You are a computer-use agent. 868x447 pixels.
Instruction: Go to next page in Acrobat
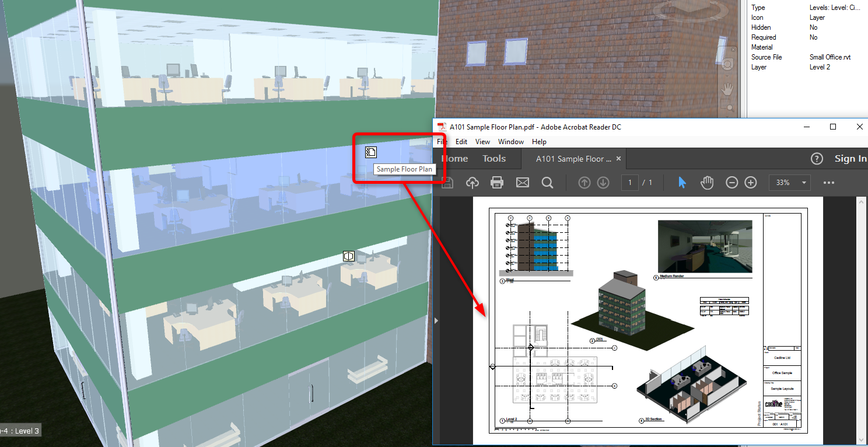click(x=603, y=183)
